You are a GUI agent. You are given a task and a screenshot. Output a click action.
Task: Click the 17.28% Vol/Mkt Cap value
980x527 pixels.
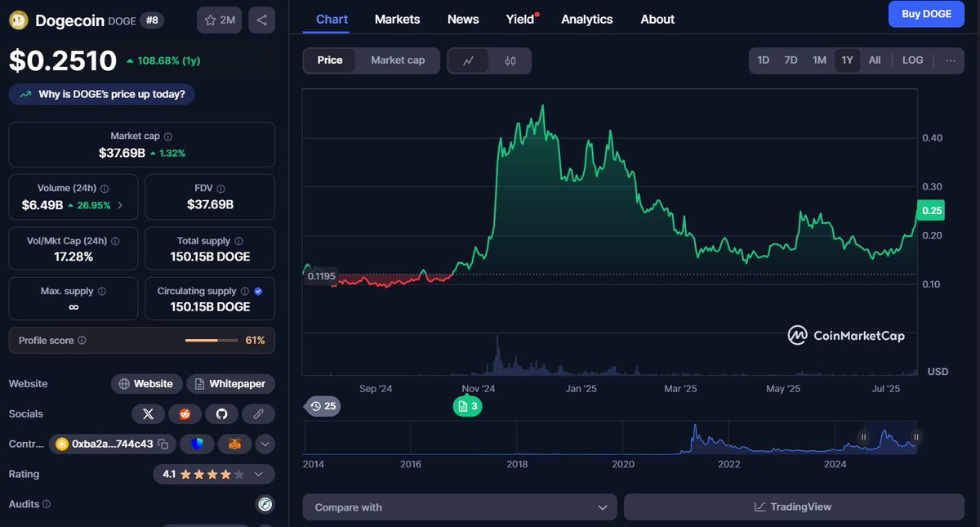pyautogui.click(x=73, y=257)
